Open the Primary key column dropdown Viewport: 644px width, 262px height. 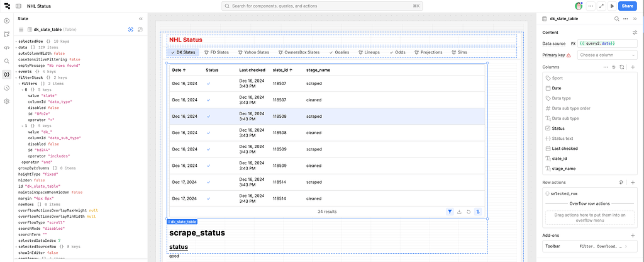tap(607, 55)
